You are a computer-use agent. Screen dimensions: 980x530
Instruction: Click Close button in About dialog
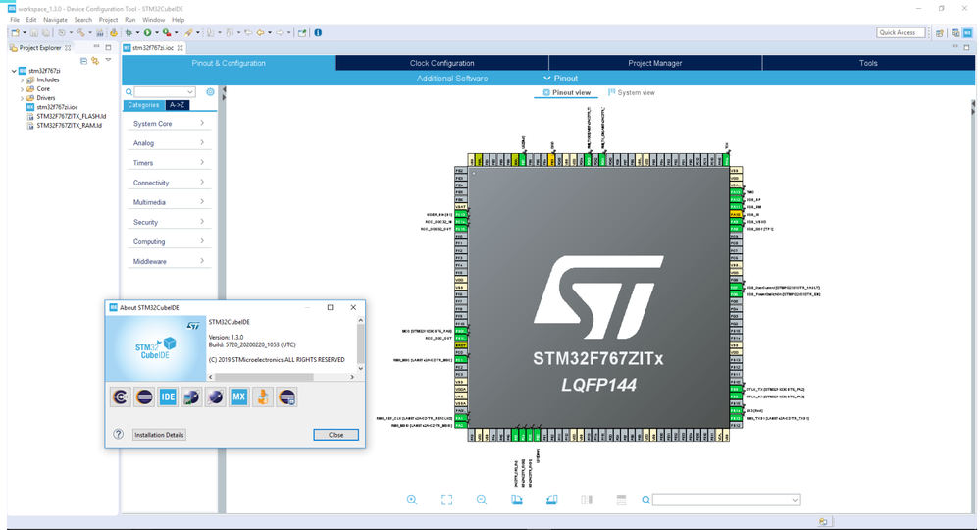point(336,435)
